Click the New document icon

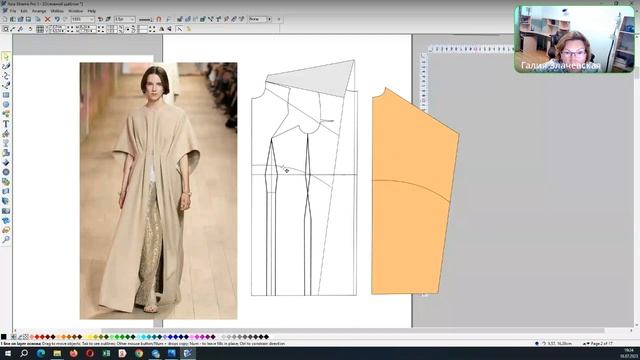coord(5,19)
